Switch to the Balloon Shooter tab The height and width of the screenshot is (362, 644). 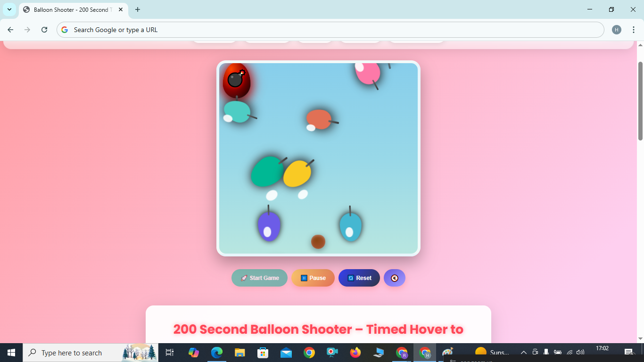point(66,9)
